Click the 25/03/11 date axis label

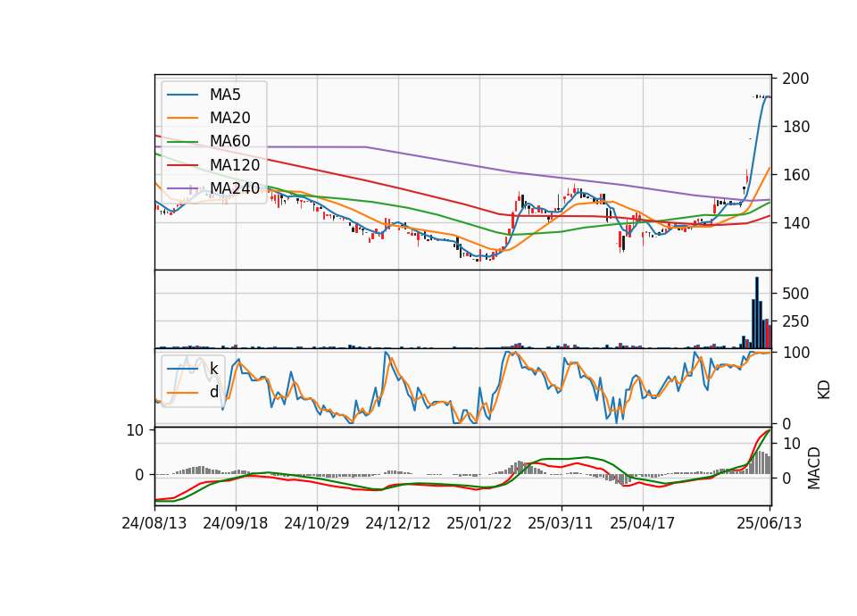pyautogui.click(x=561, y=523)
